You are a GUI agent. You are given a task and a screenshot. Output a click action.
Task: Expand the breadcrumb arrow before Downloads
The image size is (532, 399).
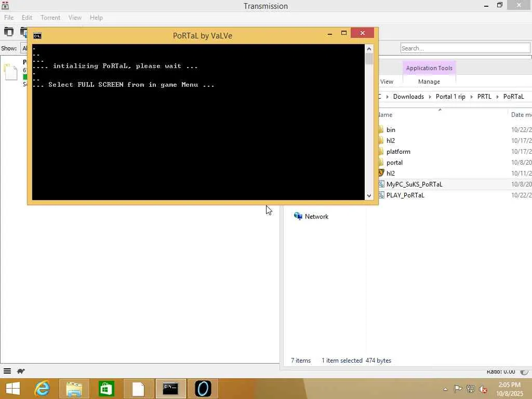[387, 97]
